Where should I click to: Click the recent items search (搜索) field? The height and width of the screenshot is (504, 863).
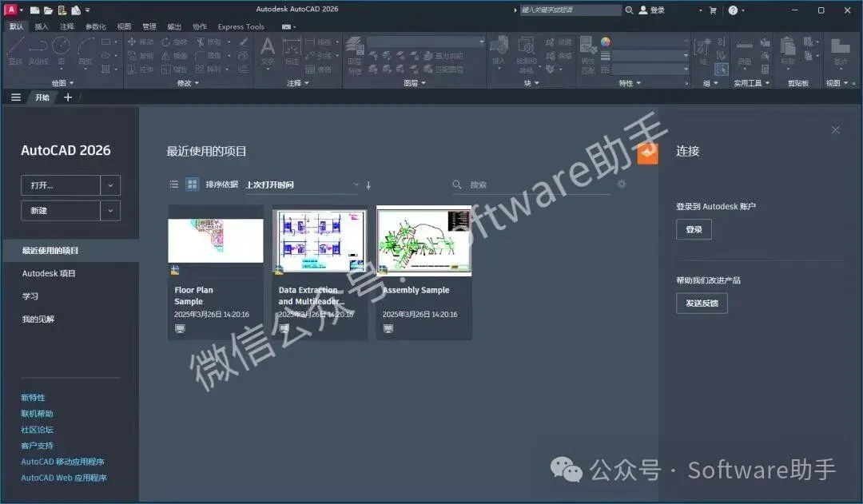point(531,185)
